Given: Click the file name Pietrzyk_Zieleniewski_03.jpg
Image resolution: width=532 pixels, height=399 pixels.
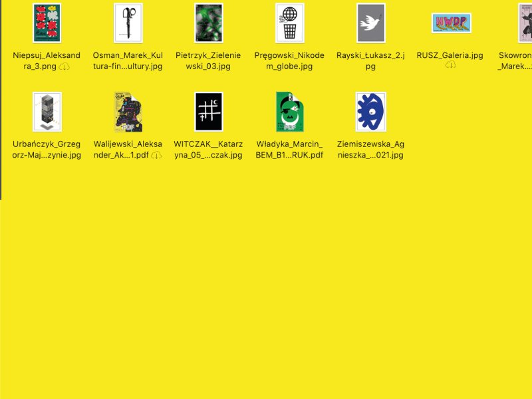Looking at the screenshot, I should [x=208, y=61].
